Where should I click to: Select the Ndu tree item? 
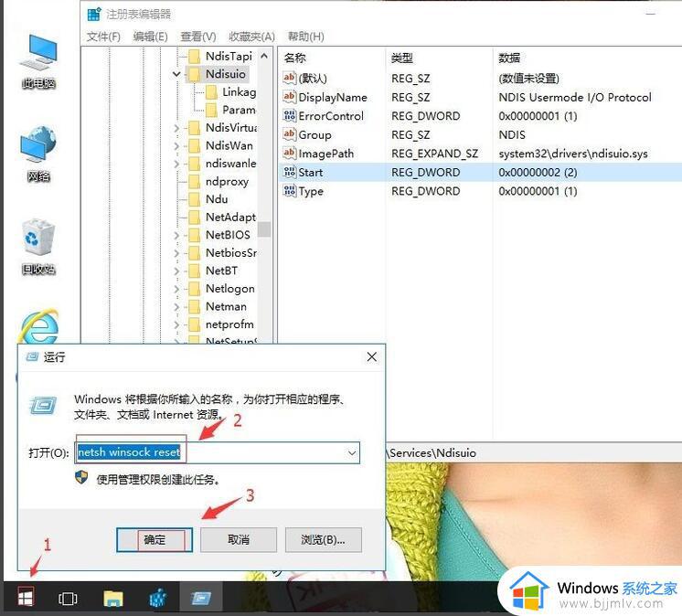(x=217, y=199)
